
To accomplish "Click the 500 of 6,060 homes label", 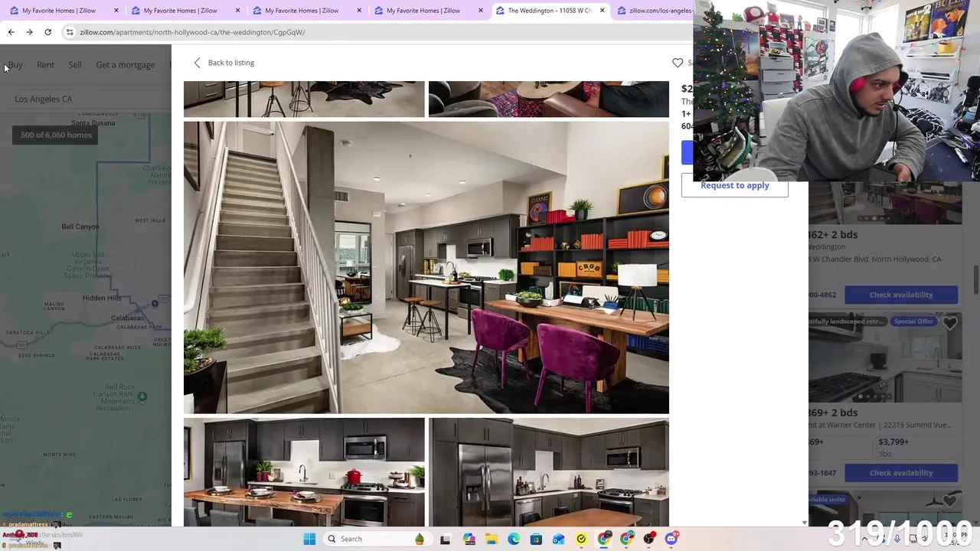I will (56, 135).
